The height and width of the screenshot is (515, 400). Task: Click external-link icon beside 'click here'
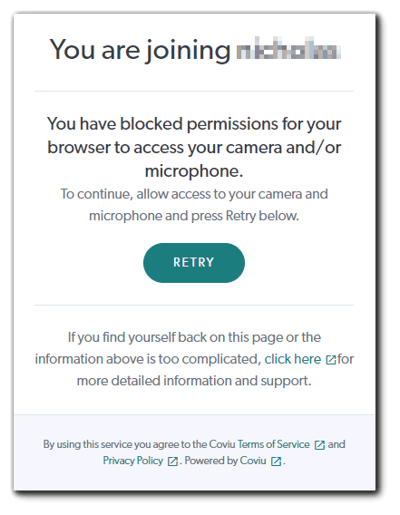pos(331,360)
